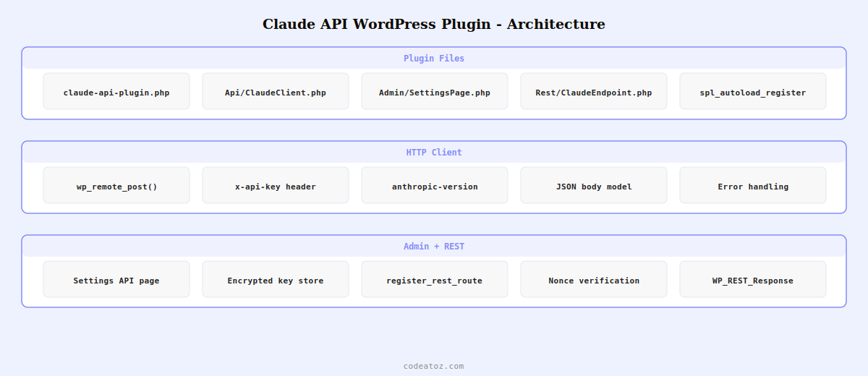Click the HTTP Client section header
This screenshot has height=376, width=868.
point(434,153)
